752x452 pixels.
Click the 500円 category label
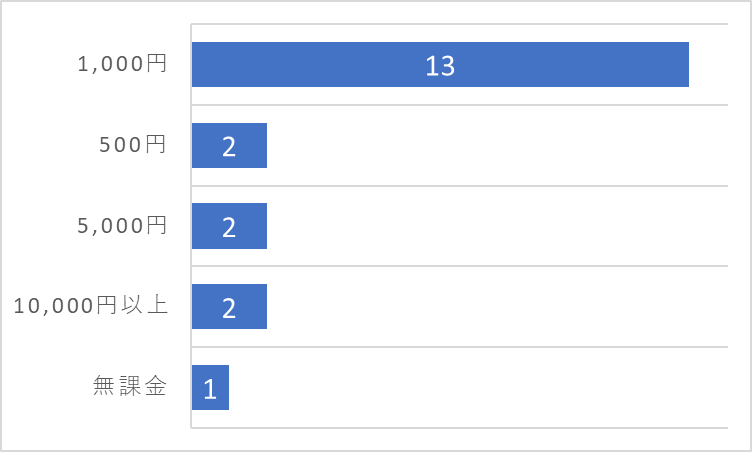point(132,144)
